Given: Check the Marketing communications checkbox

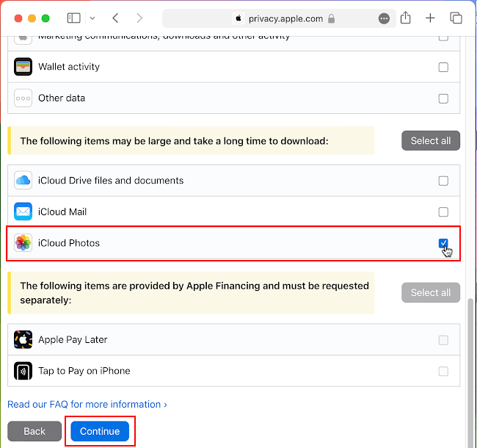Looking at the screenshot, I should pyautogui.click(x=443, y=38).
